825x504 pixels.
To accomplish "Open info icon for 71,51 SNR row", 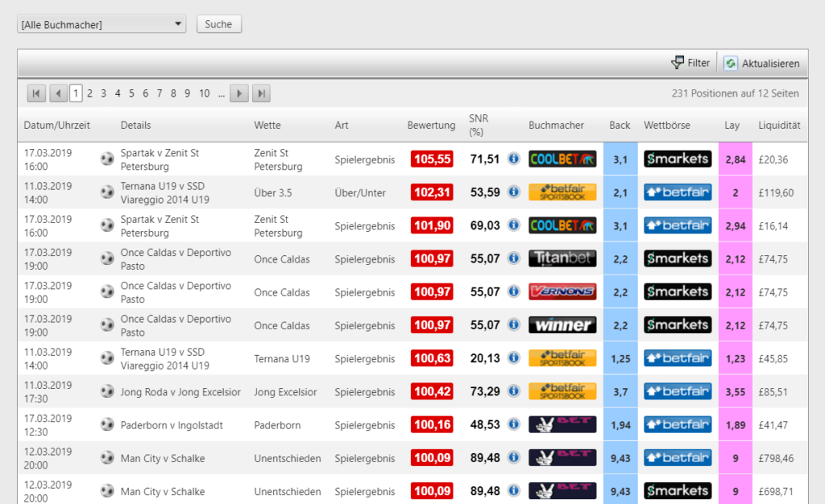I will pyautogui.click(x=514, y=159).
